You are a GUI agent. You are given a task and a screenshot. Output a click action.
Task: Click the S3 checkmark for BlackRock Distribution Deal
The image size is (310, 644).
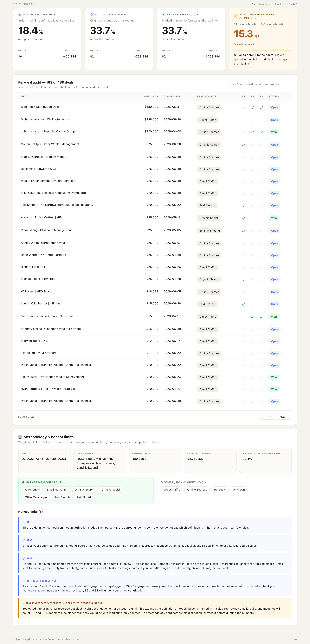click(x=261, y=108)
